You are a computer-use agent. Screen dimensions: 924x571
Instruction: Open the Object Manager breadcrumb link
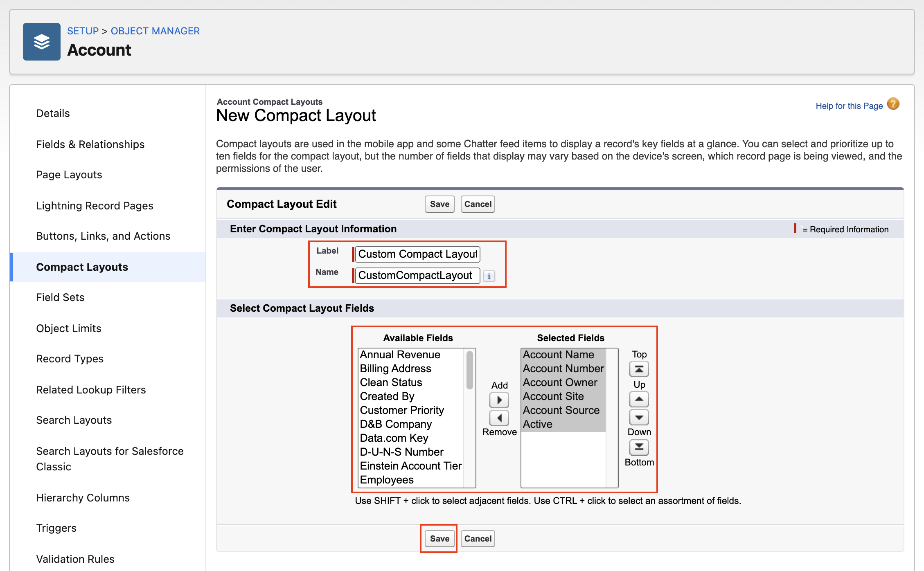[155, 31]
